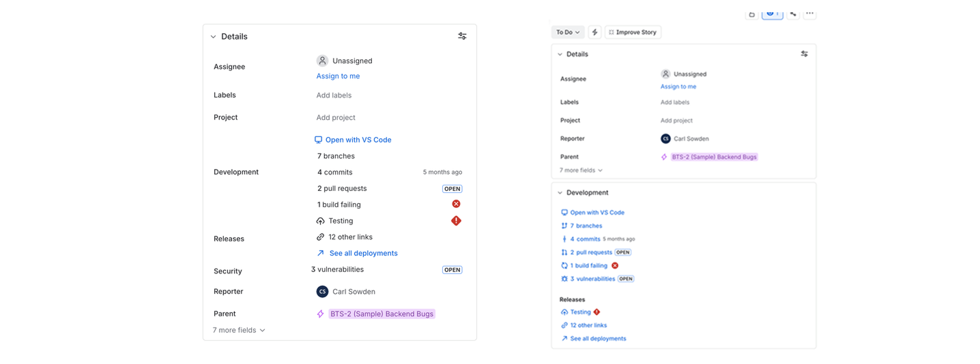The image size is (980, 364).
Task: Click the purple BTS-2 Backend Bugs parent tag in the left panel
Action: point(381,314)
